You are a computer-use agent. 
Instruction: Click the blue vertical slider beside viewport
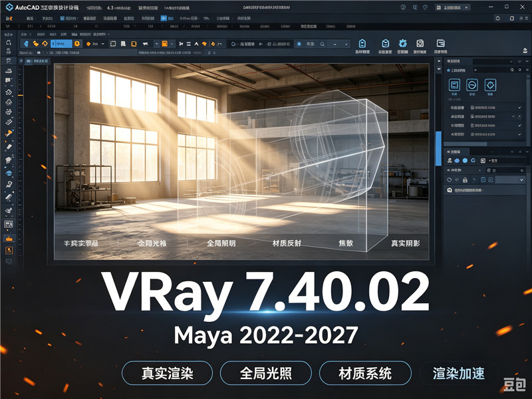click(438, 148)
